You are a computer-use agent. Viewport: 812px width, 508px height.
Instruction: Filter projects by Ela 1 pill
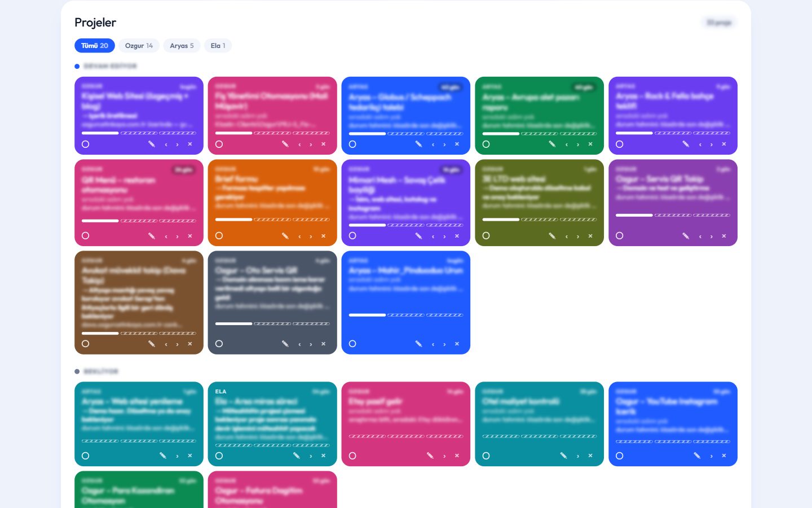[218, 46]
